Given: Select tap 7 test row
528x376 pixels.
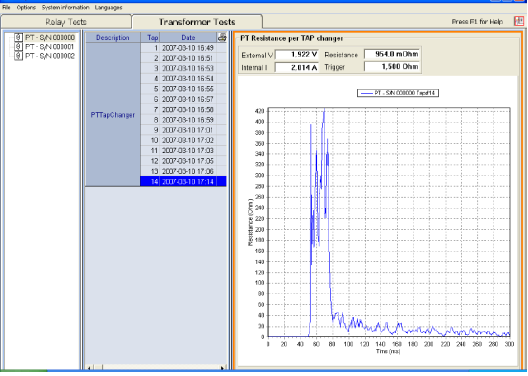Looking at the screenshot, I should pyautogui.click(x=184, y=109).
